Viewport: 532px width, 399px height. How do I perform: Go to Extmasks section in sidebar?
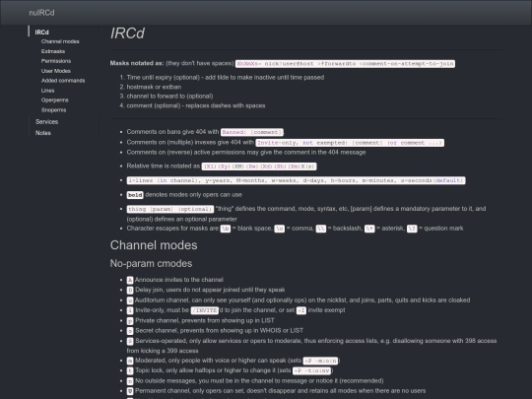pos(53,51)
